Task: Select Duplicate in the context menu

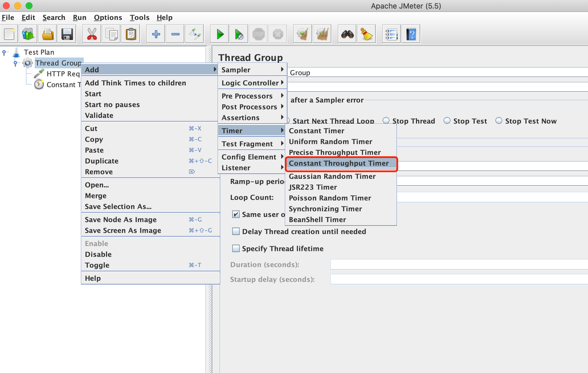Action: (x=101, y=161)
